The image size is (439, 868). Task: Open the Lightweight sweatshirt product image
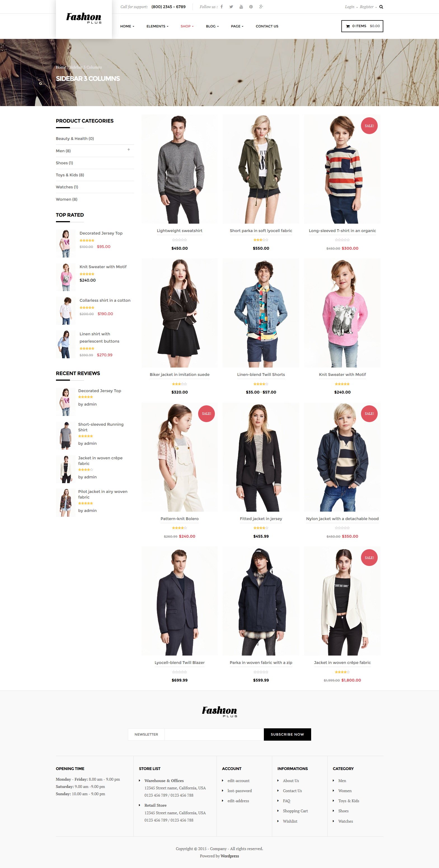pos(180,169)
